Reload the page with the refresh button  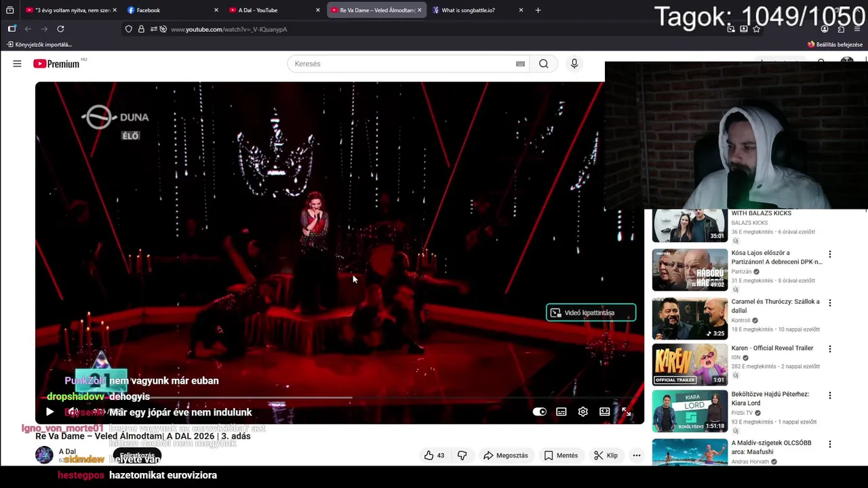coord(60,29)
